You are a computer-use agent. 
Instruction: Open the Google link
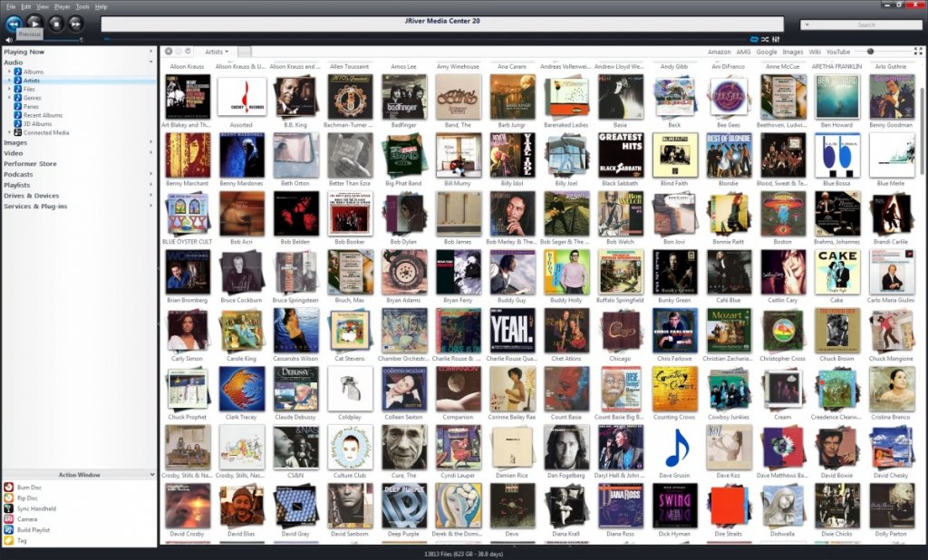tap(767, 52)
